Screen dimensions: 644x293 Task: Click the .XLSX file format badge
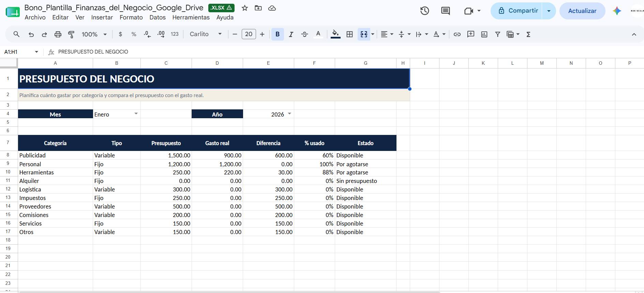point(221,8)
